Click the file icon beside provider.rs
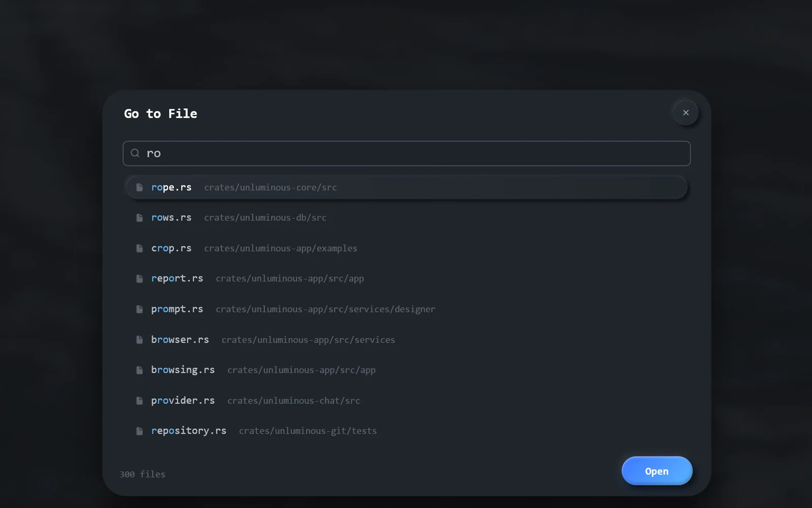Screen dimensions: 812x508 140,401
